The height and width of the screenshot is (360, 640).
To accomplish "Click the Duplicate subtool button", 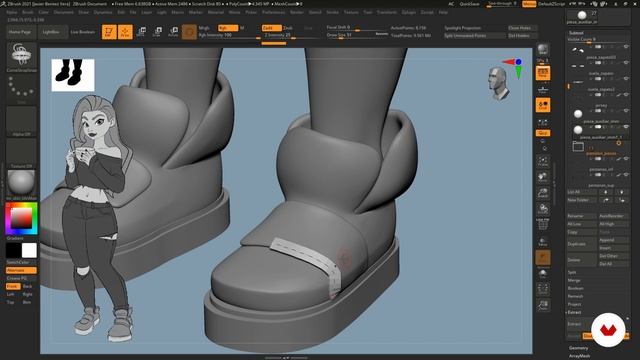I will (582, 244).
